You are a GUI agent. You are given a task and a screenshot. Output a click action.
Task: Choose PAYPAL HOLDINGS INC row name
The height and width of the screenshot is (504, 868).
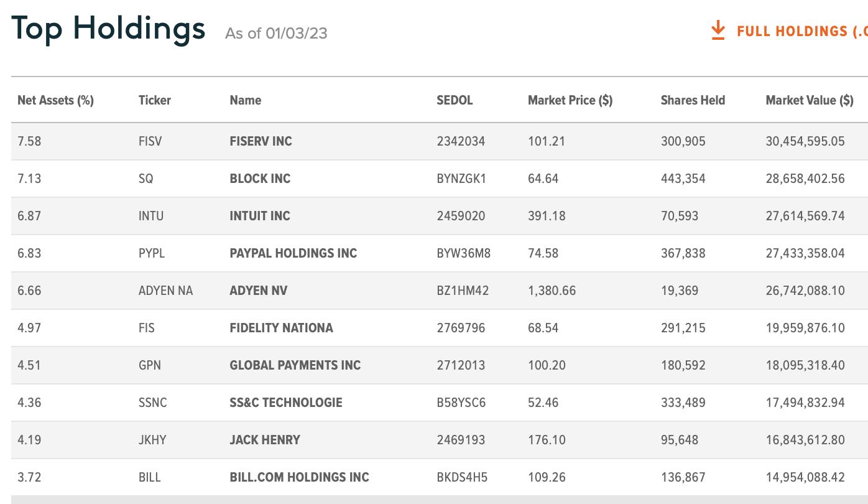tap(293, 253)
